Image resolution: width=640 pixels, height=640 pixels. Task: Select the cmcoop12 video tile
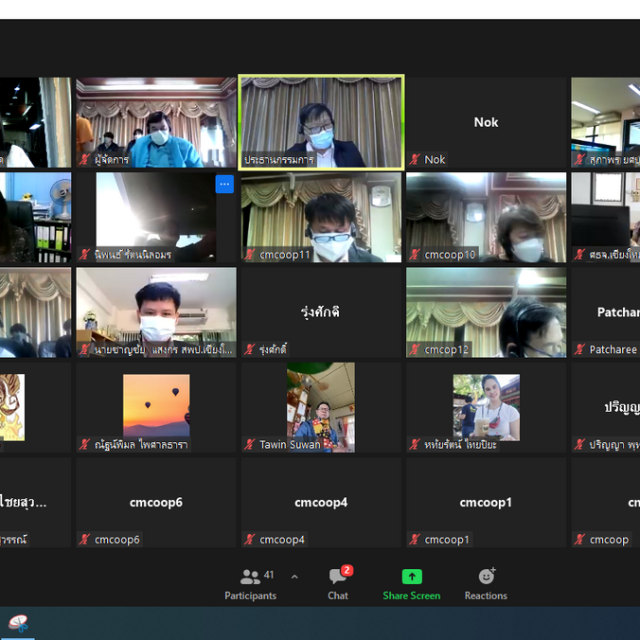(486, 311)
